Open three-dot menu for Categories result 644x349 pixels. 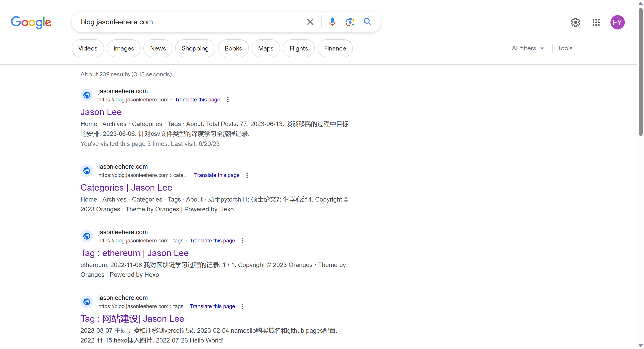point(247,175)
